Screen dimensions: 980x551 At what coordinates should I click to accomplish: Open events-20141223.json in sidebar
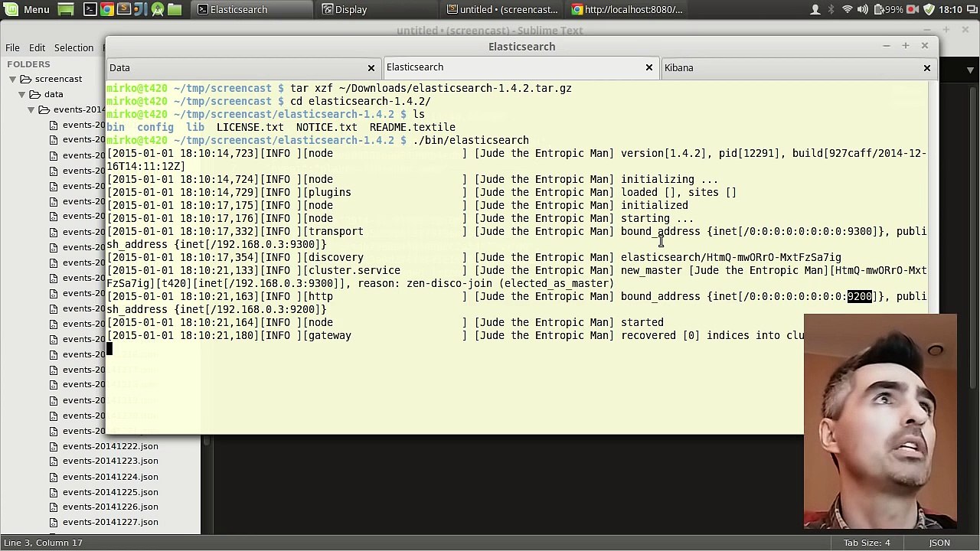(x=110, y=461)
